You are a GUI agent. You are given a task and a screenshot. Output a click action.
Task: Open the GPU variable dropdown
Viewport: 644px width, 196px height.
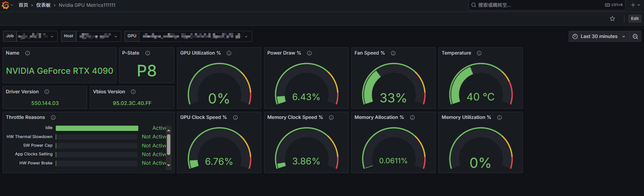(x=195, y=36)
